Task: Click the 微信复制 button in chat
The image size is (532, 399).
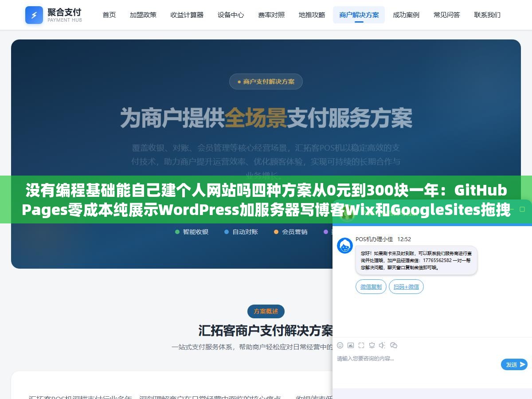Action: coord(371,287)
